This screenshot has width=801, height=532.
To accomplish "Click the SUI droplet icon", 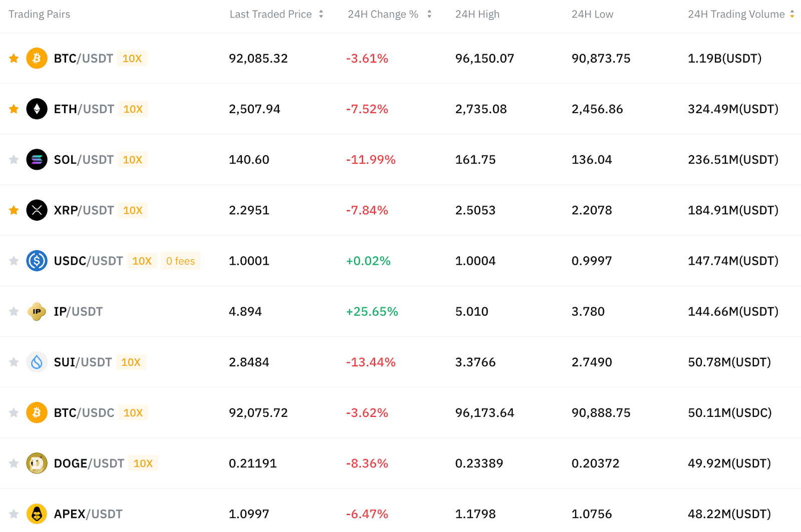I will 37,362.
